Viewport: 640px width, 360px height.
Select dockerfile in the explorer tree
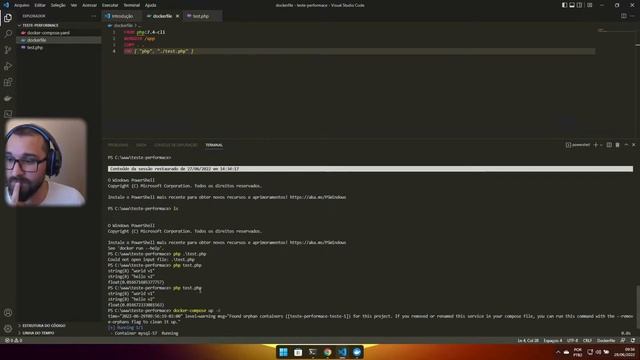pyautogui.click(x=59, y=40)
